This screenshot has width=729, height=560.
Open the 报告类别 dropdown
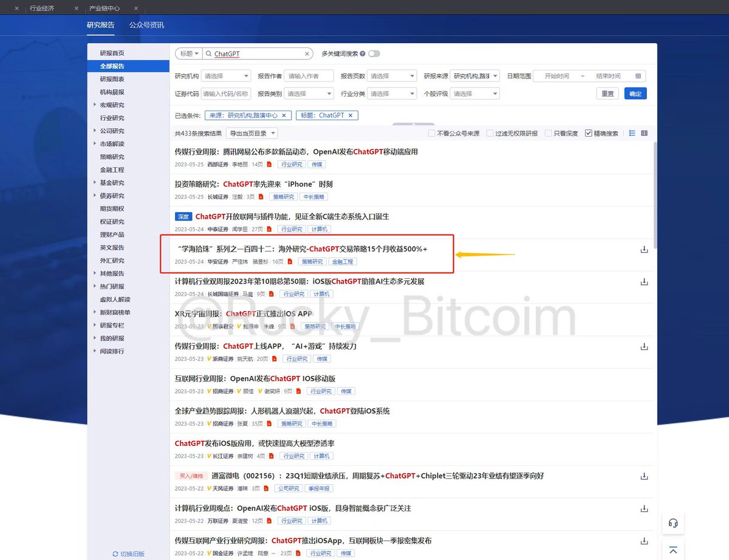309,94
